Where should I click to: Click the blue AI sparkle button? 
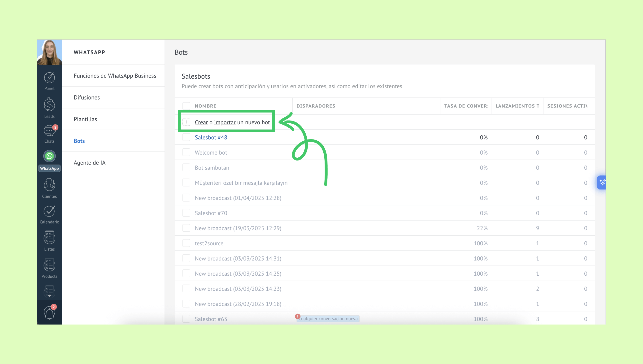point(602,182)
